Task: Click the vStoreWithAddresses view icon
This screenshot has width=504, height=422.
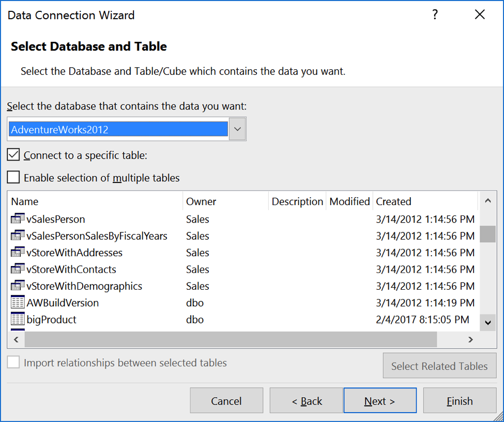Action: point(18,252)
